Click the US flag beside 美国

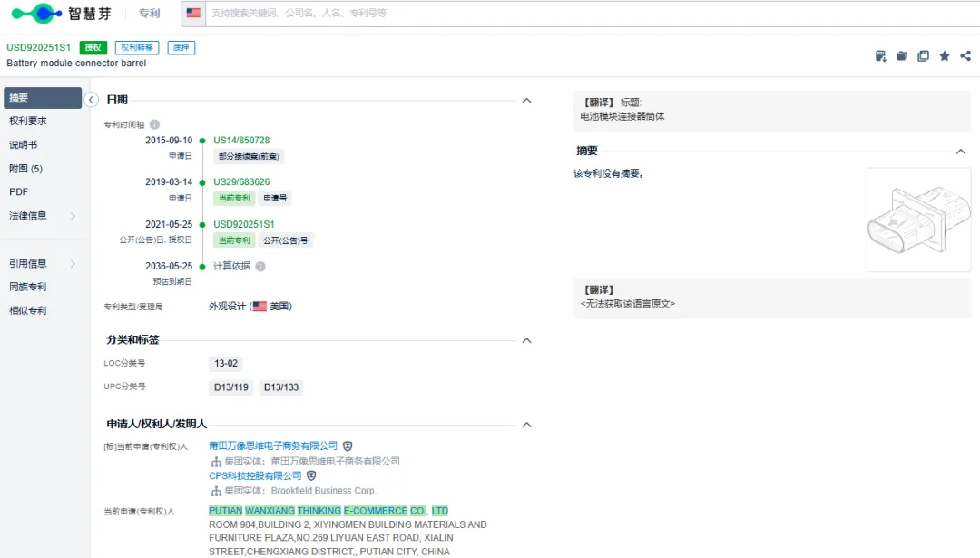(x=260, y=307)
